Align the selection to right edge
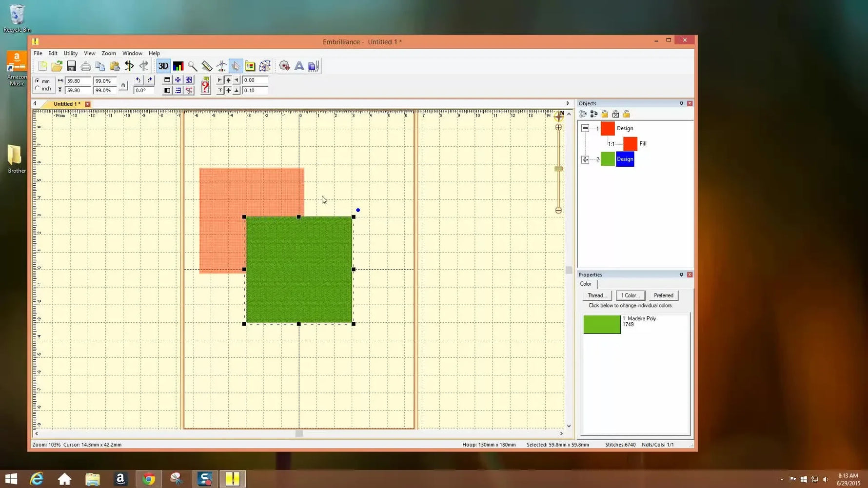 click(x=237, y=80)
